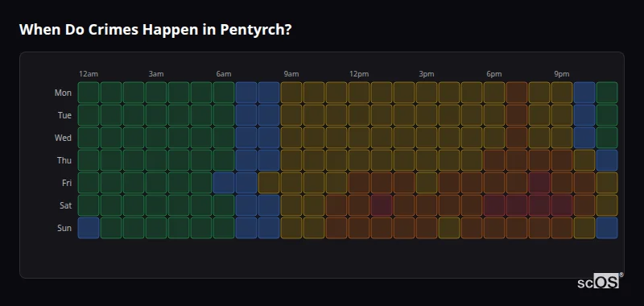Click the Sunday 4pm yellow cell
The width and height of the screenshot is (644, 306).
tap(449, 228)
